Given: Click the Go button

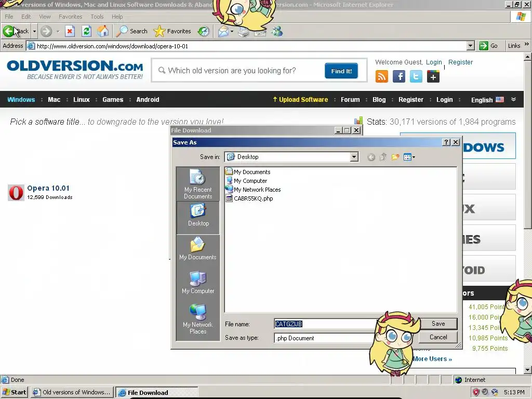Looking at the screenshot, I should pyautogui.click(x=488, y=46).
